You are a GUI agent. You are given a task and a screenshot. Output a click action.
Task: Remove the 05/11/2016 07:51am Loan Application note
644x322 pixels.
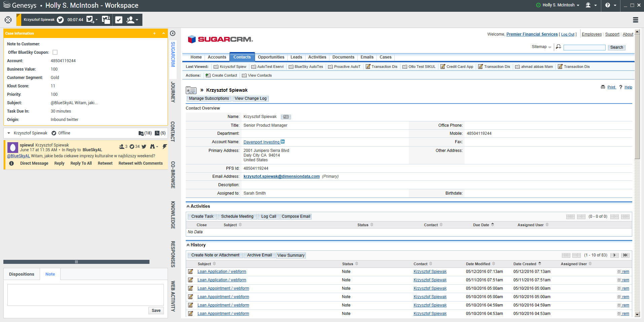pyautogui.click(x=623, y=280)
